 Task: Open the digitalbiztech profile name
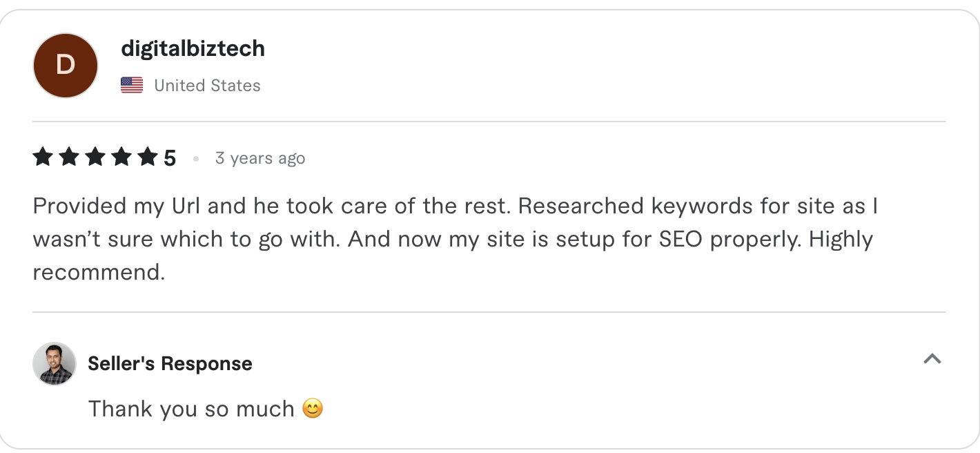click(193, 48)
